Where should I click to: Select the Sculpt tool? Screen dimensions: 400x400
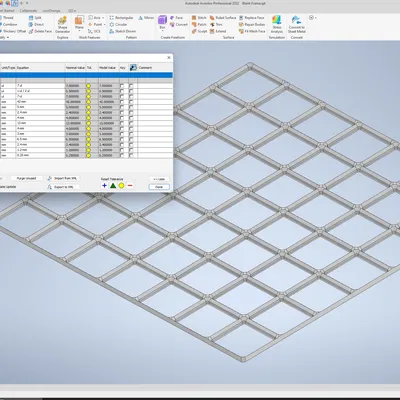point(199,31)
